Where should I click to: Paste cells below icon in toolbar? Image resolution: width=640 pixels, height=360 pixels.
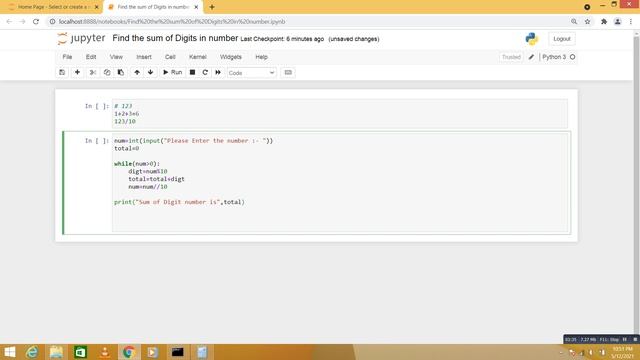121,72
